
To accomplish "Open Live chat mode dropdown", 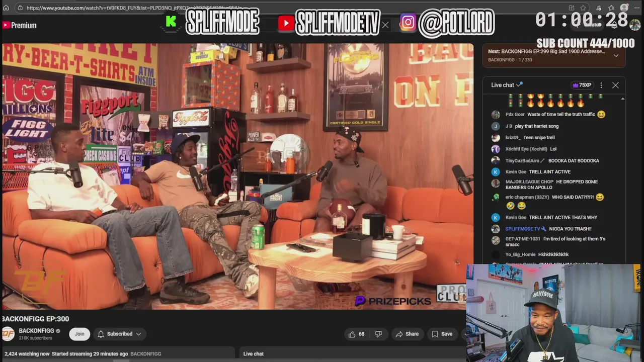I will tap(507, 85).
